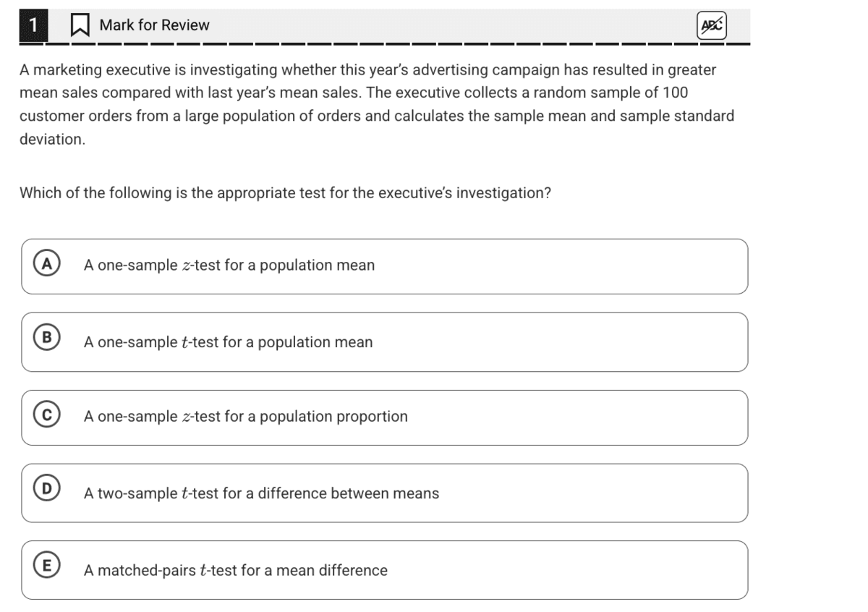Image resolution: width=868 pixels, height=612 pixels.
Task: Click the bookmark icon beside Mark for Review
Action: 79,25
